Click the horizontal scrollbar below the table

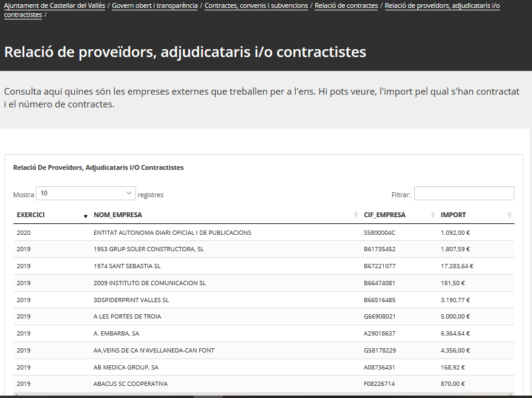pyautogui.click(x=208, y=396)
